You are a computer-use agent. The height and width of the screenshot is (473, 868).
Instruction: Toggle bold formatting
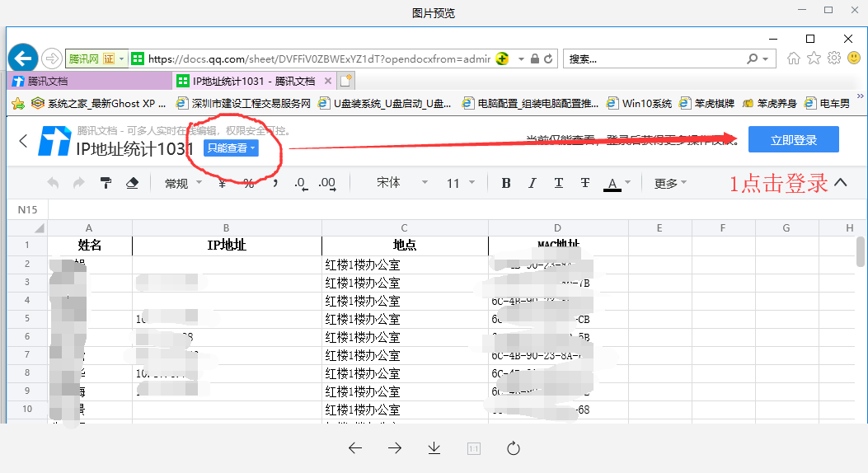[506, 183]
